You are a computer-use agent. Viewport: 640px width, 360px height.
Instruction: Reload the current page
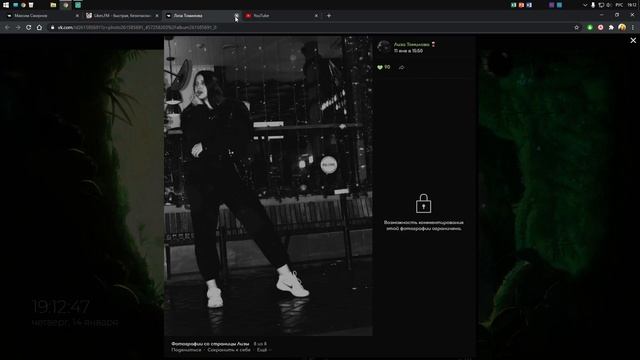click(29, 27)
